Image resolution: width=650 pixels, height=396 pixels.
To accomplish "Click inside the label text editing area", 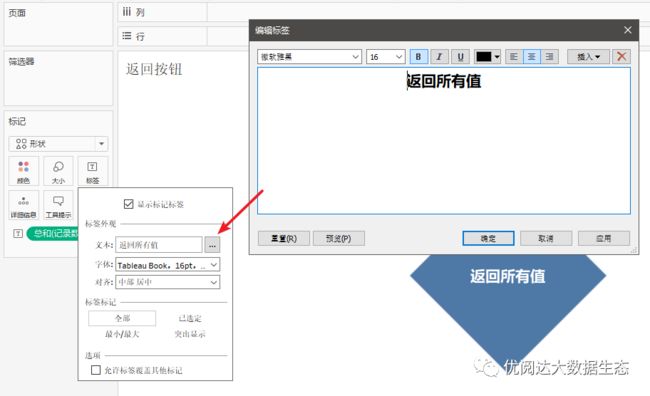I will tap(444, 141).
